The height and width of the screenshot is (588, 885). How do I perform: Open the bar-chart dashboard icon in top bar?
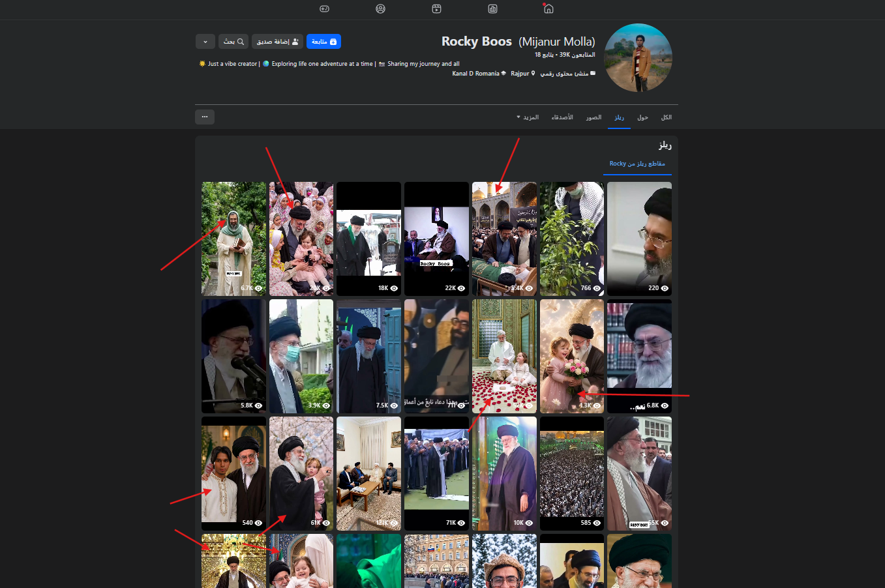click(x=492, y=8)
